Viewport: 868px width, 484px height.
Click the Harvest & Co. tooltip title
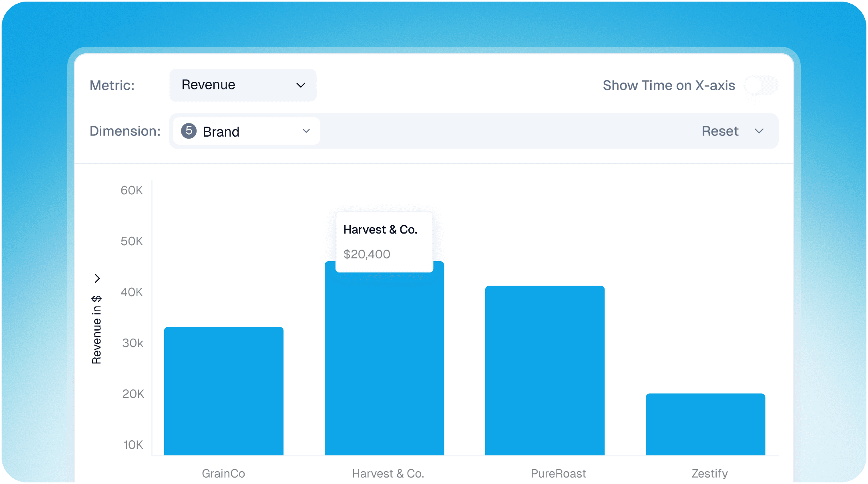click(x=380, y=229)
